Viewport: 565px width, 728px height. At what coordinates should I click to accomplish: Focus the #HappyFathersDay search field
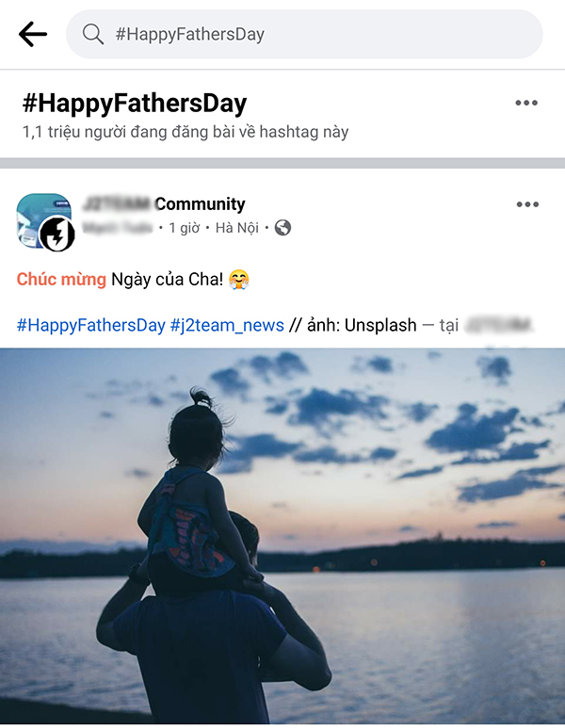tap(304, 34)
